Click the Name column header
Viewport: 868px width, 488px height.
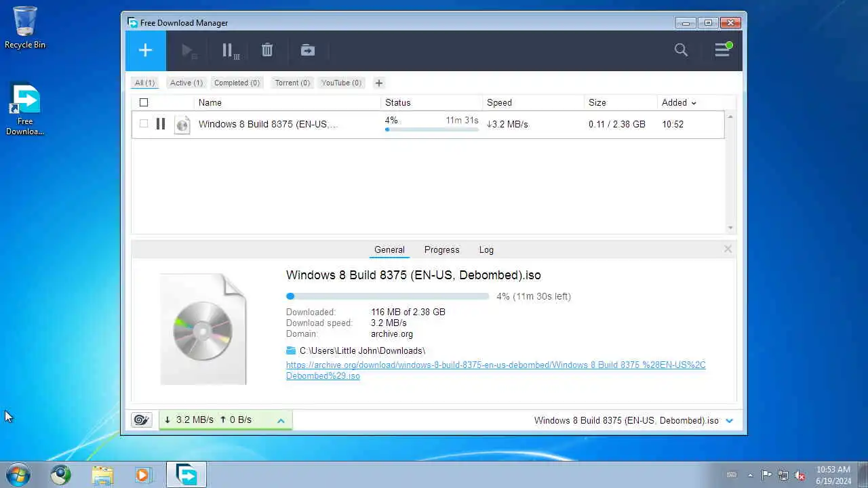tap(287, 102)
